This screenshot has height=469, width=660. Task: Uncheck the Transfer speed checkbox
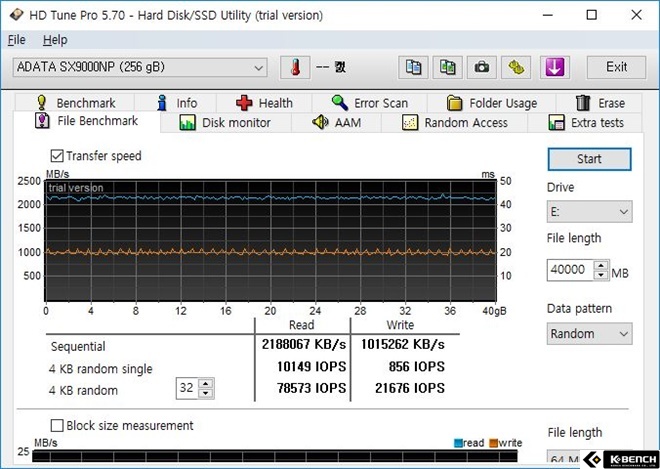[57, 156]
